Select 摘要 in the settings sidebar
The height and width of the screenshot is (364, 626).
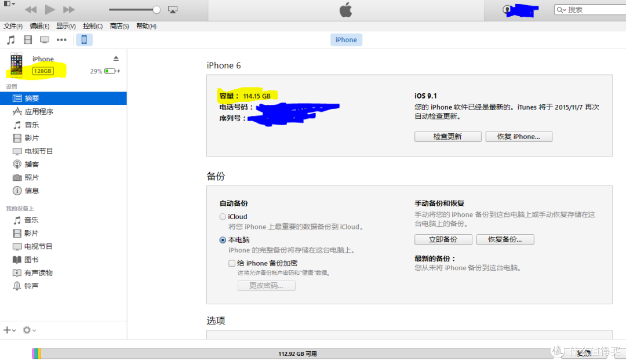pos(64,98)
